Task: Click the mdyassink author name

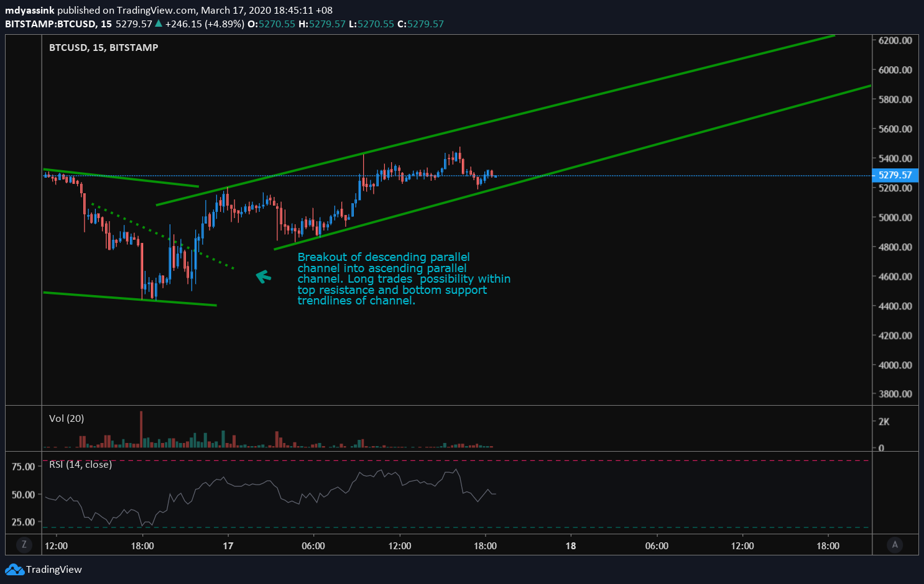Action: click(30, 10)
